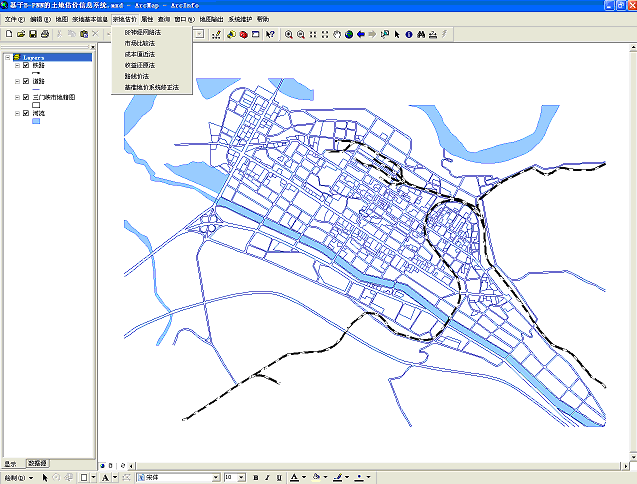Uncheck the 铁路 layer checkbox

click(26, 66)
